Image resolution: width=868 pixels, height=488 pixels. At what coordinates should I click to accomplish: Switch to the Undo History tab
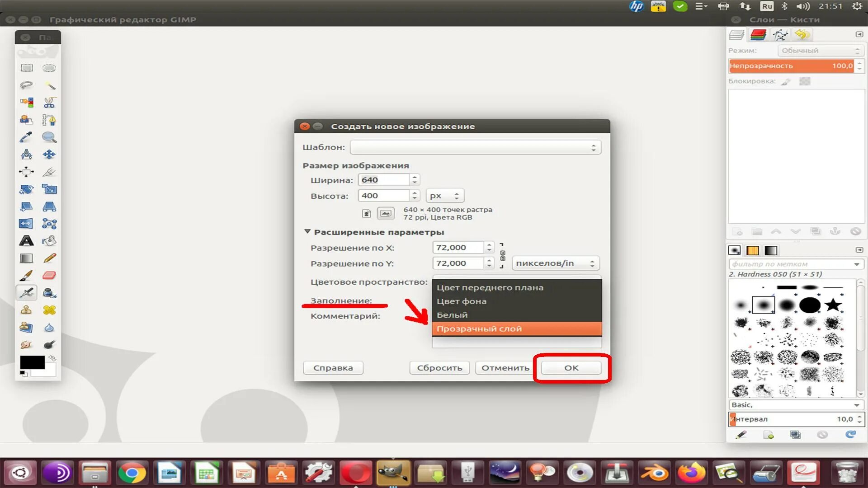802,35
